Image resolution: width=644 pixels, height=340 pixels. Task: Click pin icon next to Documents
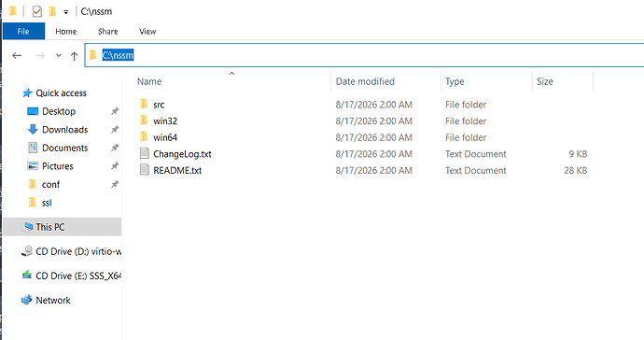click(x=115, y=148)
